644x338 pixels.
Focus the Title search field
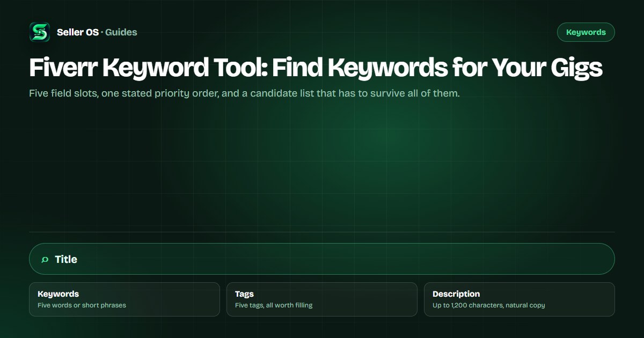pyautogui.click(x=322, y=259)
